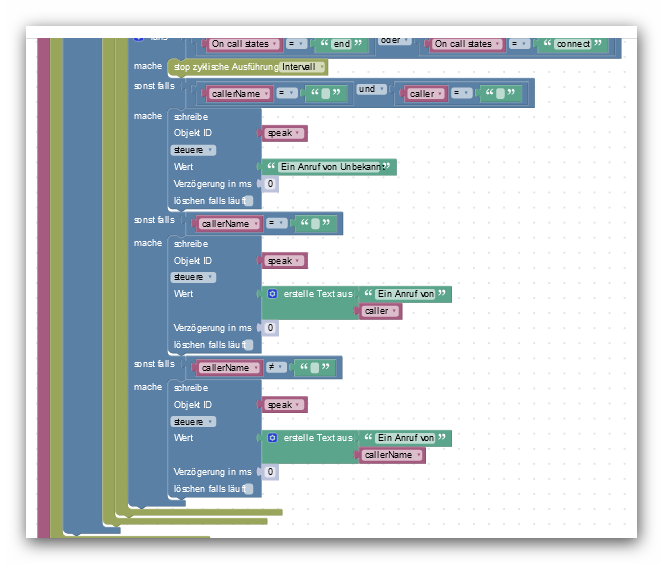
Task: Open 'steuere' dropdown in the Unbekannt schreibe block
Action: click(x=193, y=150)
